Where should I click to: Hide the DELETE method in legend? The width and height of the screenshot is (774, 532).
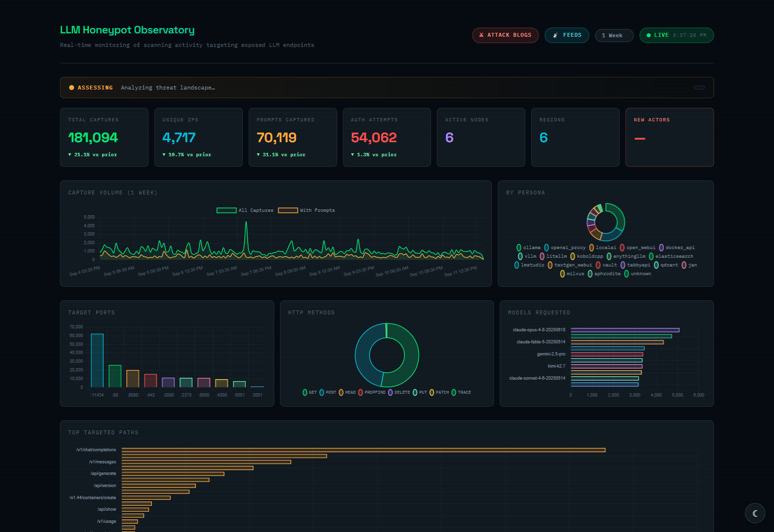click(399, 392)
